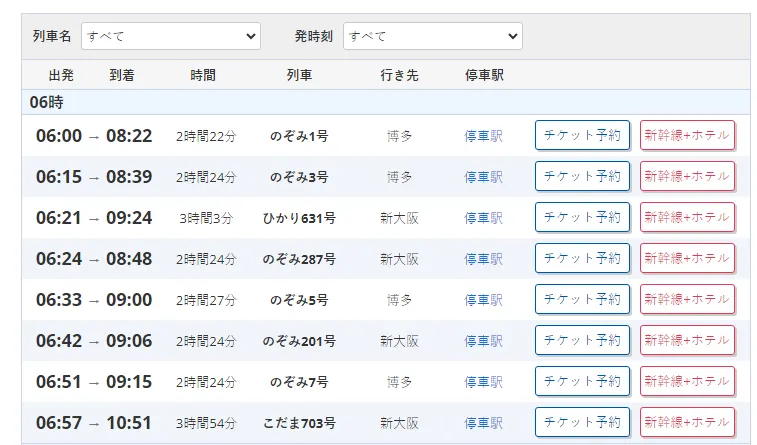
Task: Click チケット予約 for のぞみ7号
Action: click(582, 381)
